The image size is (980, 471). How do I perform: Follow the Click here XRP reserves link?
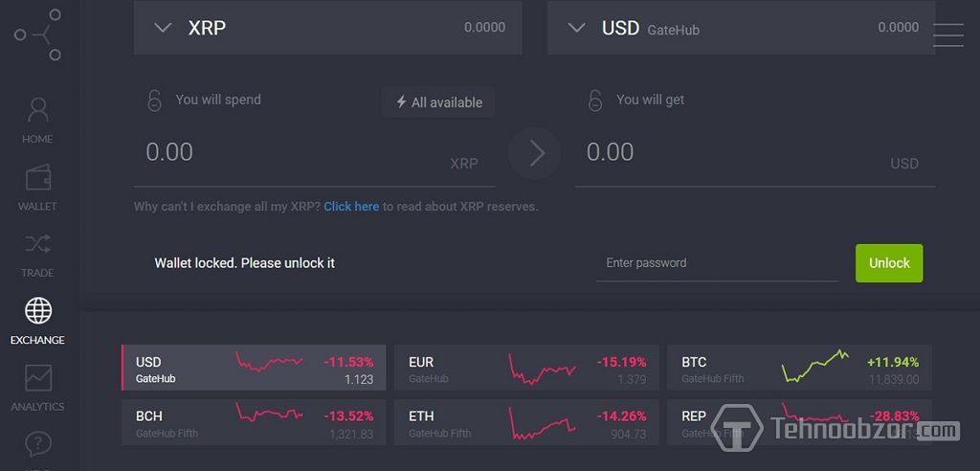(x=351, y=207)
